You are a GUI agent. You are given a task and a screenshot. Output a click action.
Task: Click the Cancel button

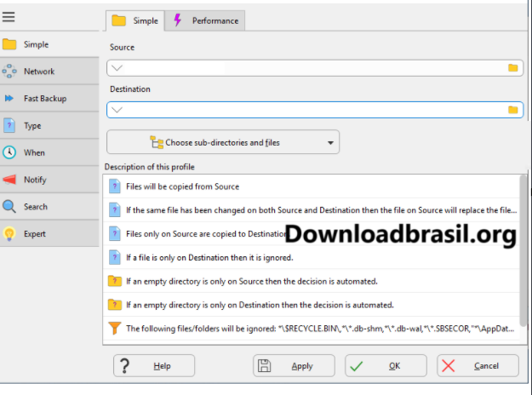coord(478,366)
